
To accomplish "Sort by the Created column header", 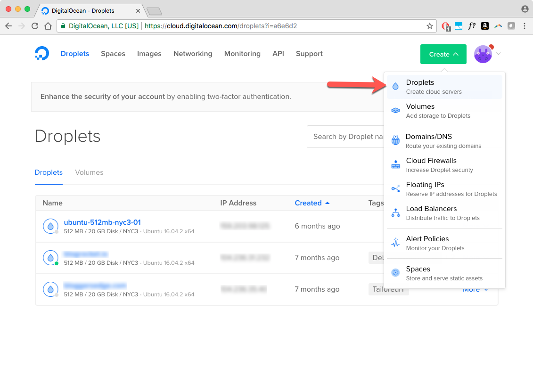I will pyautogui.click(x=312, y=203).
